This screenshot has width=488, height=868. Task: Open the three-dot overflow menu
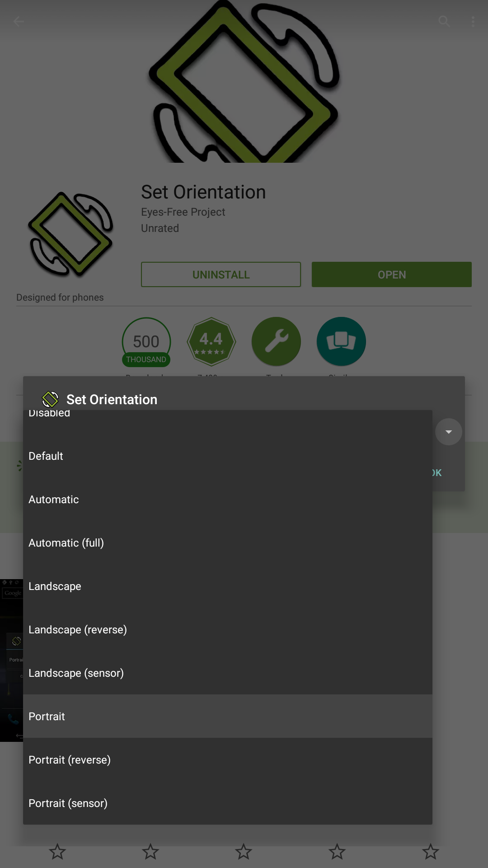(x=473, y=21)
